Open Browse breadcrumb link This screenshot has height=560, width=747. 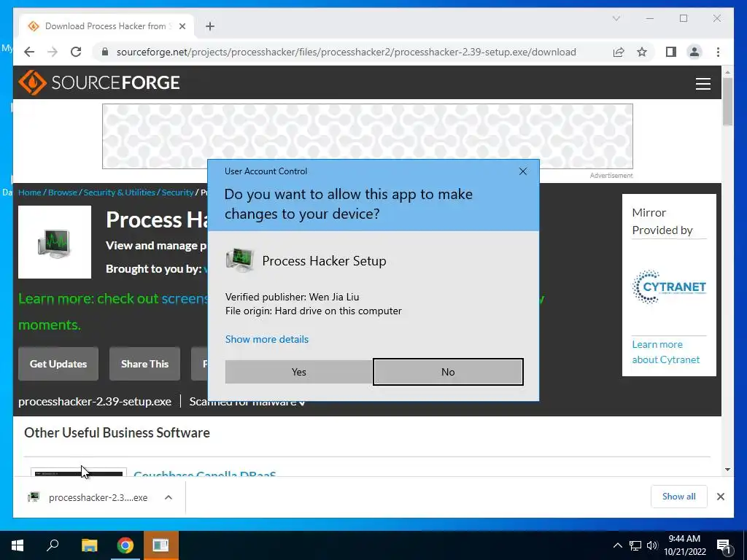[63, 192]
